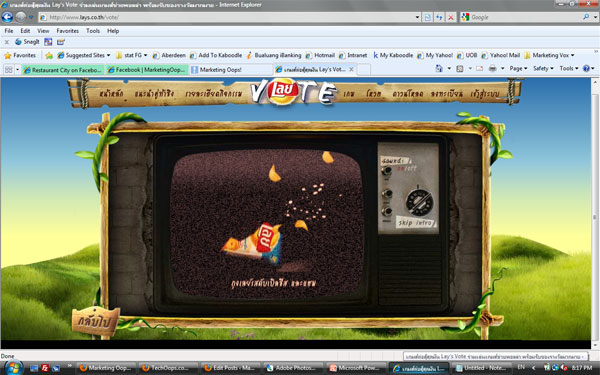Click the skip intro label

pyautogui.click(x=416, y=223)
